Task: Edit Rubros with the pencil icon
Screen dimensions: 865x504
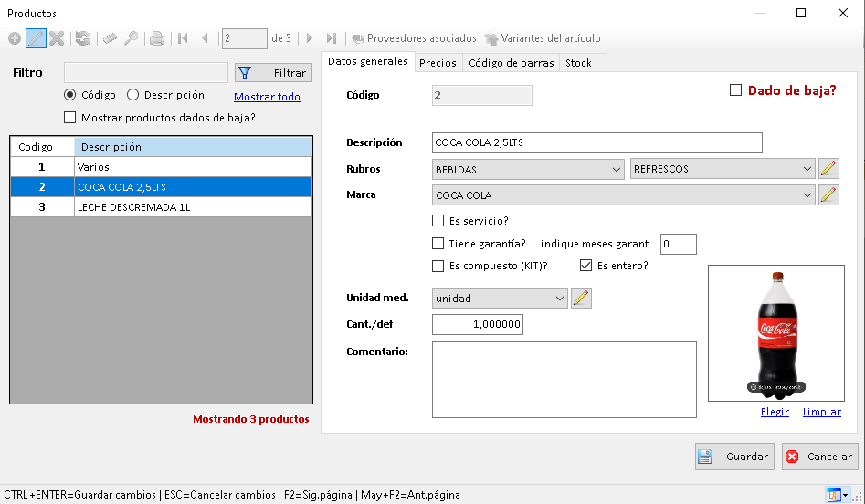Action: [x=828, y=169]
